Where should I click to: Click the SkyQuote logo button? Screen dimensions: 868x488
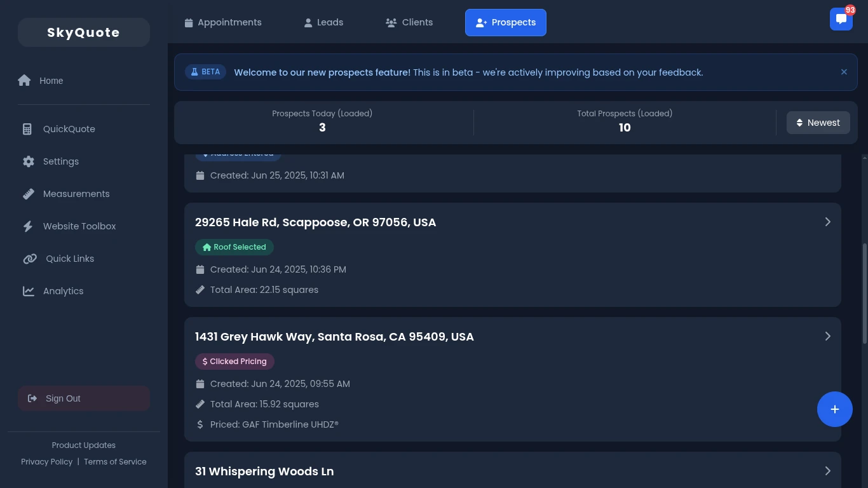(x=84, y=32)
